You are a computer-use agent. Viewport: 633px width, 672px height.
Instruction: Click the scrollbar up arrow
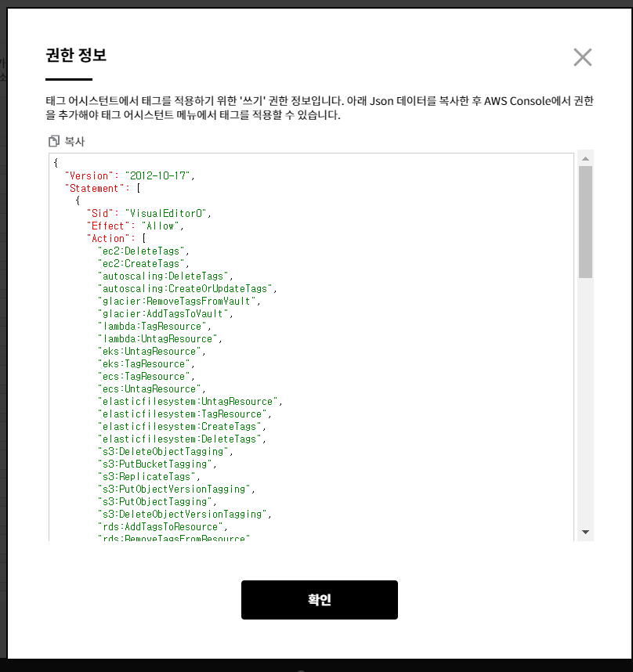pyautogui.click(x=585, y=159)
